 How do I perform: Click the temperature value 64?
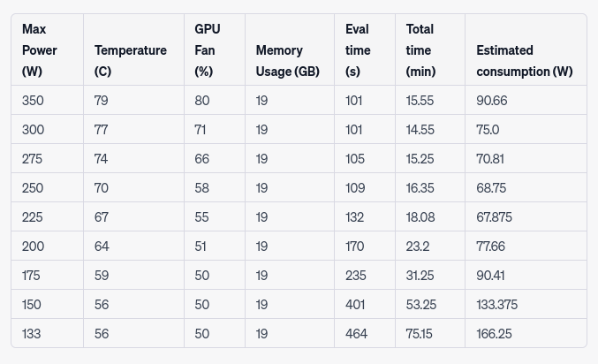(102, 246)
